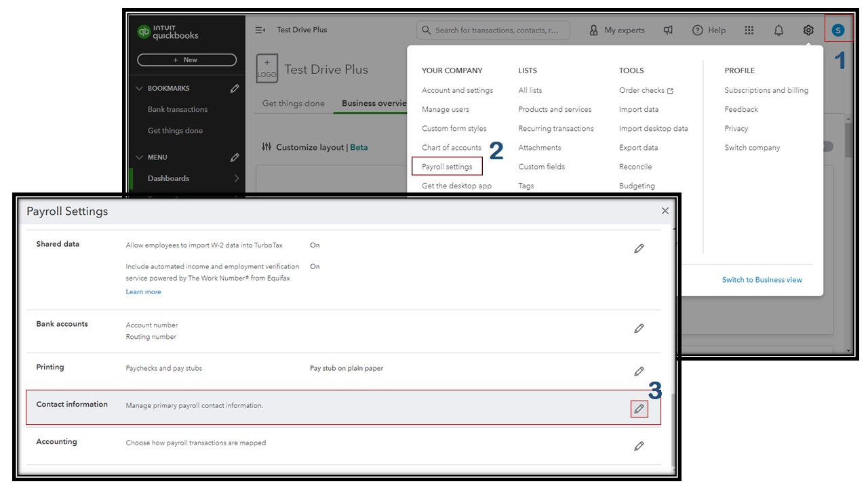Open Reconcile tool
Image resolution: width=868 pixels, height=488 pixels.
(x=635, y=167)
